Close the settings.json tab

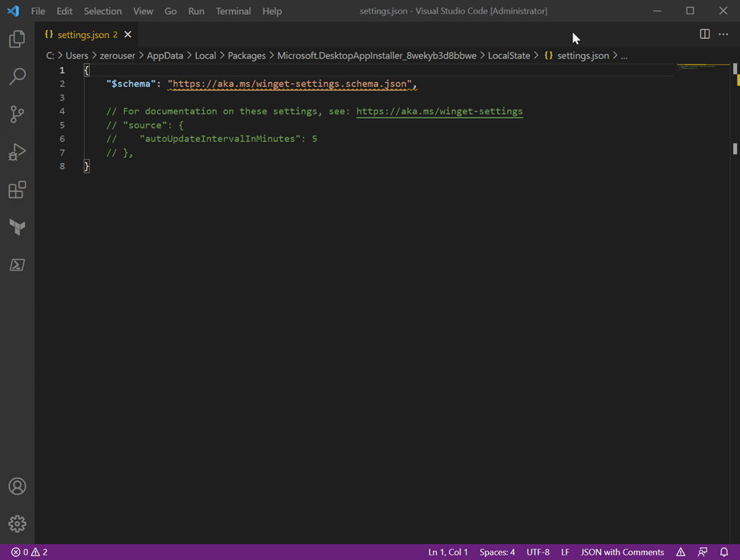click(128, 35)
